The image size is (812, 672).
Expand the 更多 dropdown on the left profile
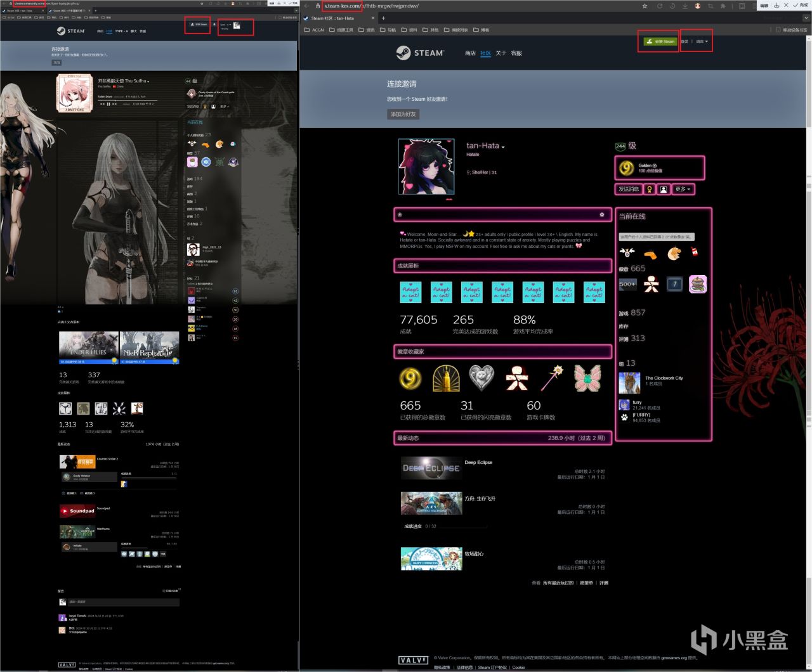224,107
